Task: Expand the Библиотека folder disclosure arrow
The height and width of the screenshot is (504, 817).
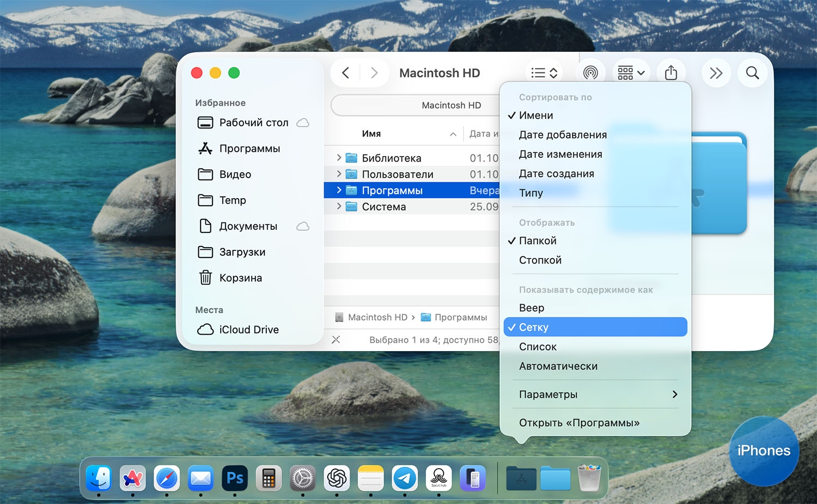Action: pyautogui.click(x=339, y=158)
